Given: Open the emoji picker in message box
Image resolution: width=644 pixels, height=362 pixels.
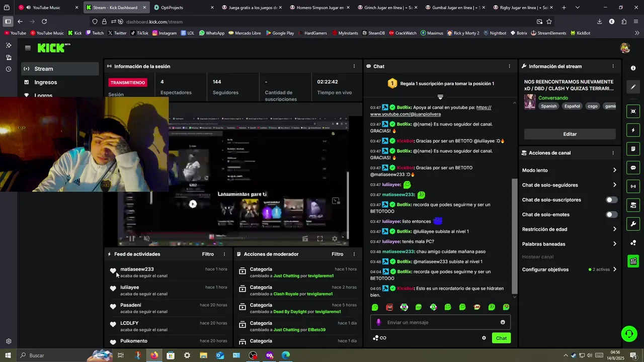Looking at the screenshot, I should point(503,322).
